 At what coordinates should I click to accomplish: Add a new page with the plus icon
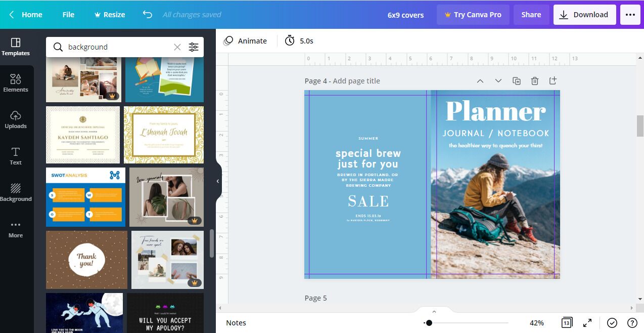[553, 81]
